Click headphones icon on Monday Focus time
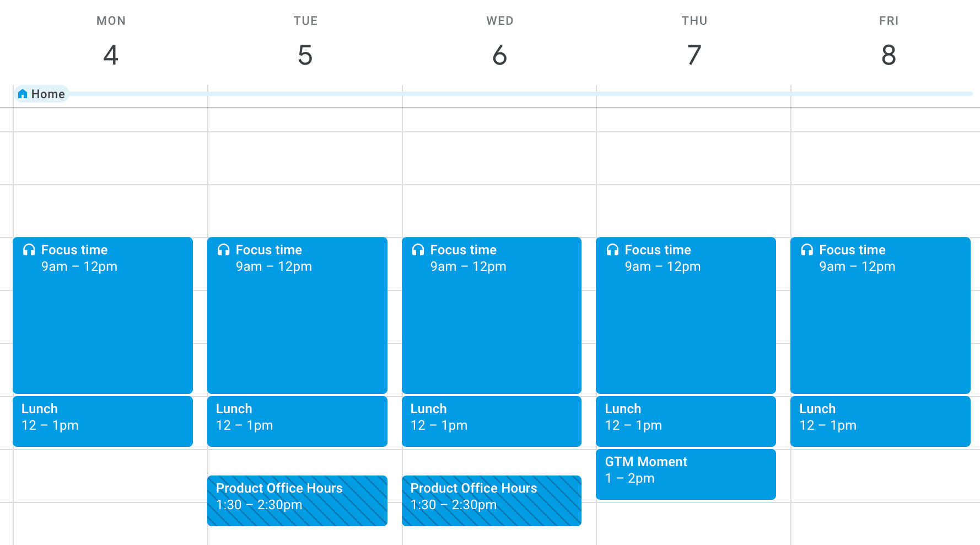The height and width of the screenshot is (545, 980). 29,250
